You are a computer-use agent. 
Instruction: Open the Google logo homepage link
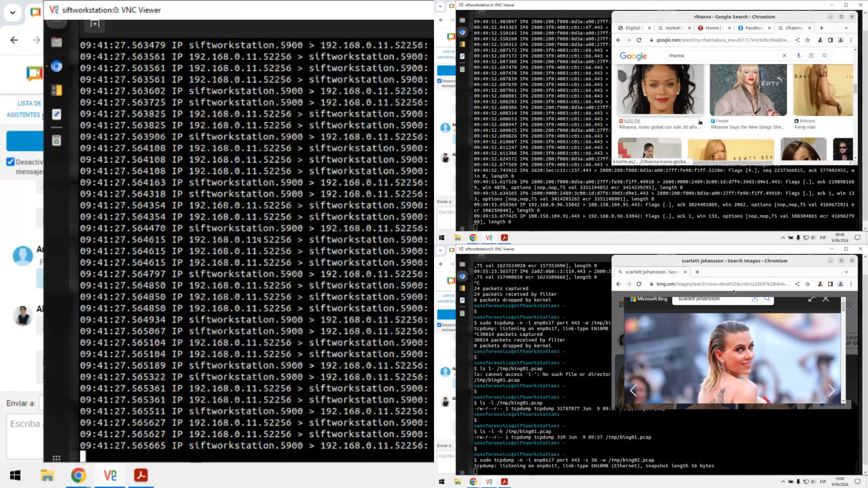pos(633,56)
